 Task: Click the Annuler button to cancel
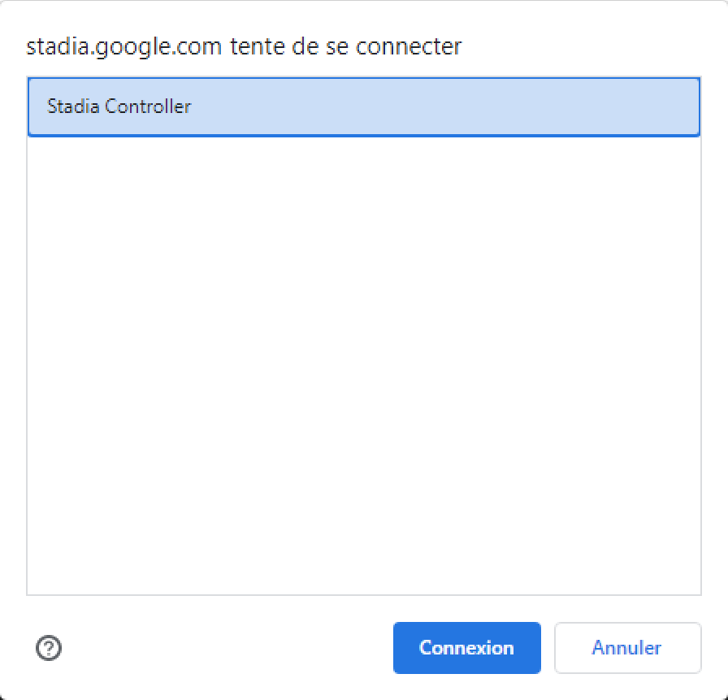click(627, 647)
